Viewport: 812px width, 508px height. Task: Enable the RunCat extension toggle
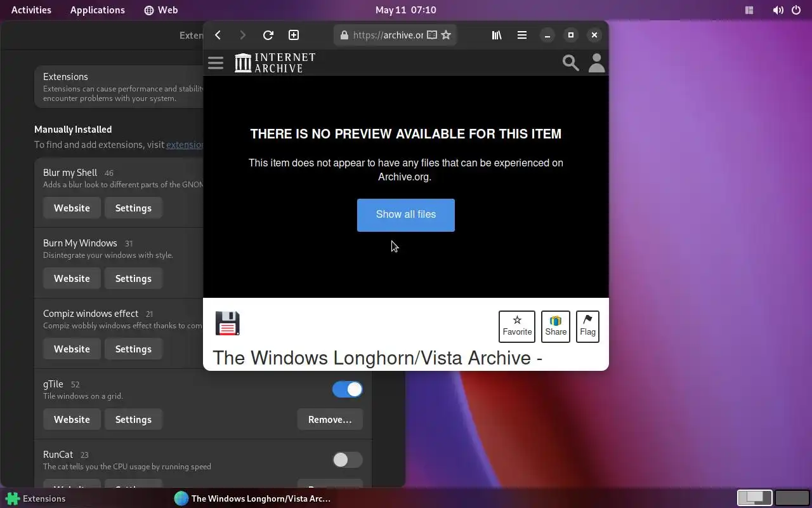click(x=348, y=460)
